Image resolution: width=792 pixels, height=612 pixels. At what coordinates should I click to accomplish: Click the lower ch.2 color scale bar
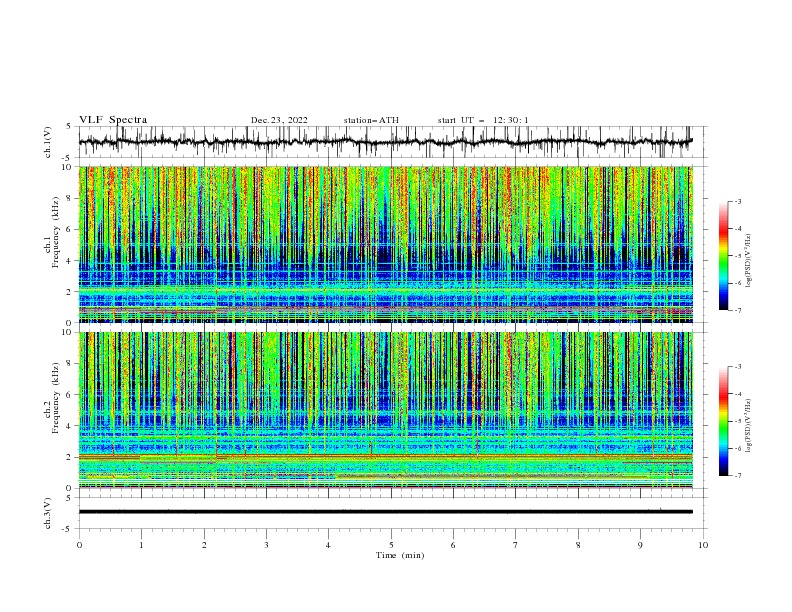tap(723, 421)
